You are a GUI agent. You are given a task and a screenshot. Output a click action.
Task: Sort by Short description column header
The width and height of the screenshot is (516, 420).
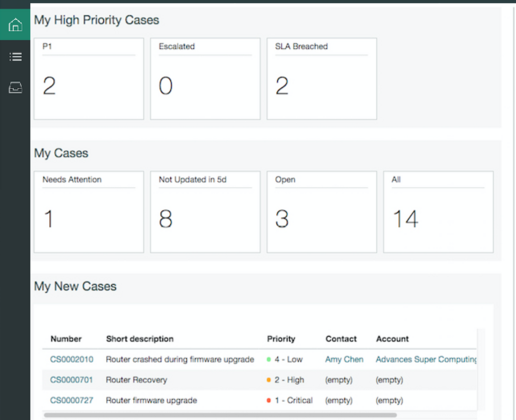(140, 339)
